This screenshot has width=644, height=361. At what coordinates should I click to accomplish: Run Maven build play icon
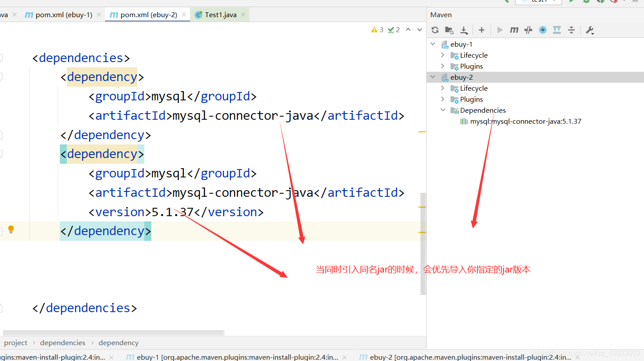pyautogui.click(x=500, y=30)
